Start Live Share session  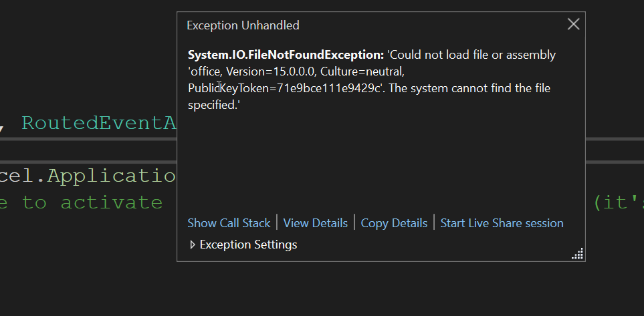502,223
